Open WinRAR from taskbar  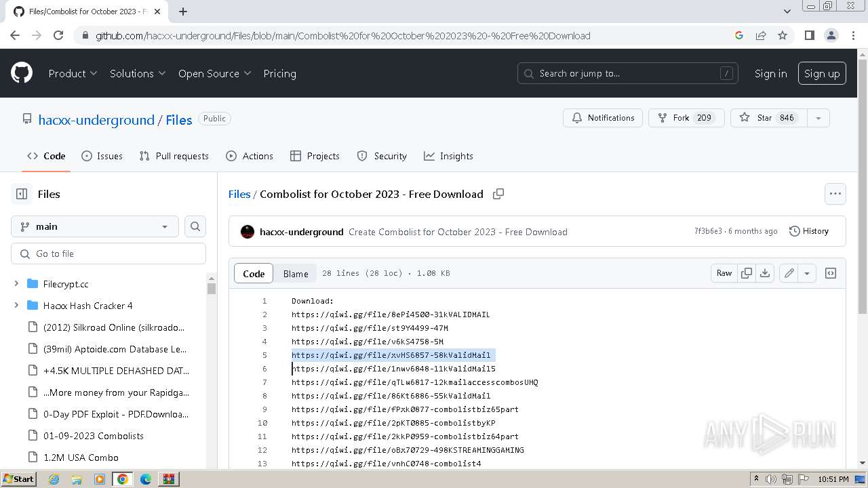(x=169, y=479)
